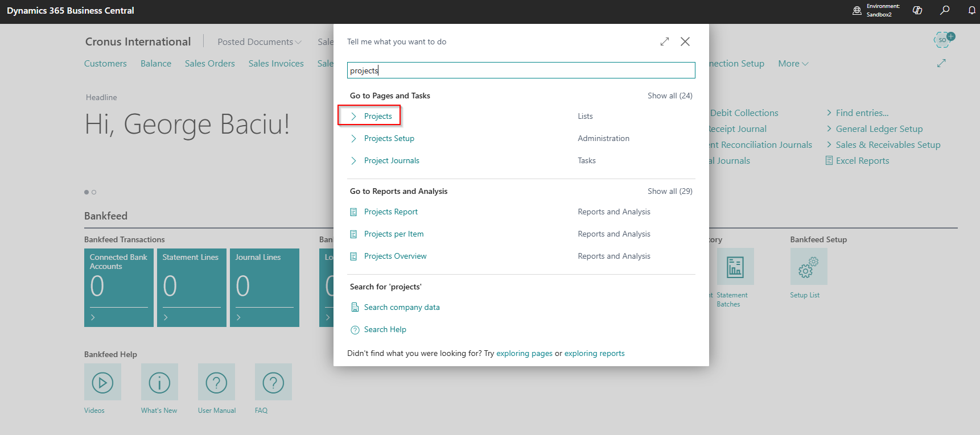This screenshot has width=980, height=435.
Task: Click the magnifier search icon in top bar
Action: point(945,10)
